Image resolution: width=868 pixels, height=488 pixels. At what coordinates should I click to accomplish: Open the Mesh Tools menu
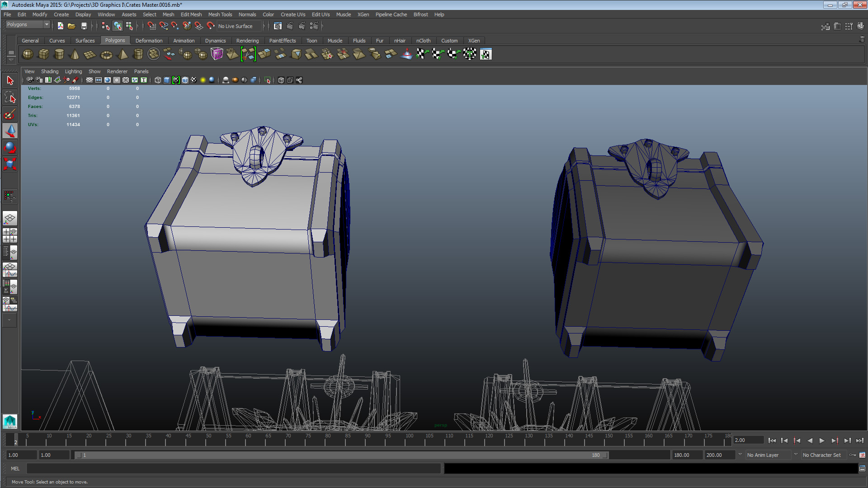220,14
